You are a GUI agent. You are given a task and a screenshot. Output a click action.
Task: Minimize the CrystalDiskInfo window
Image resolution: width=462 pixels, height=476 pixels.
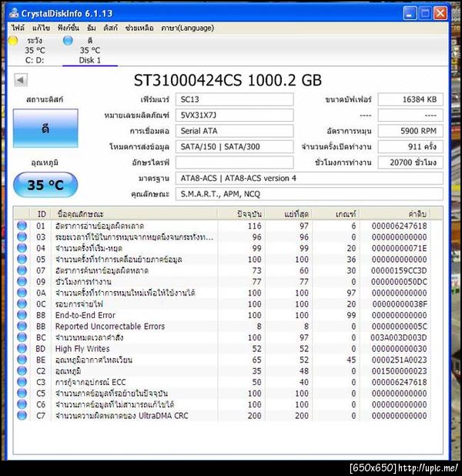410,13
